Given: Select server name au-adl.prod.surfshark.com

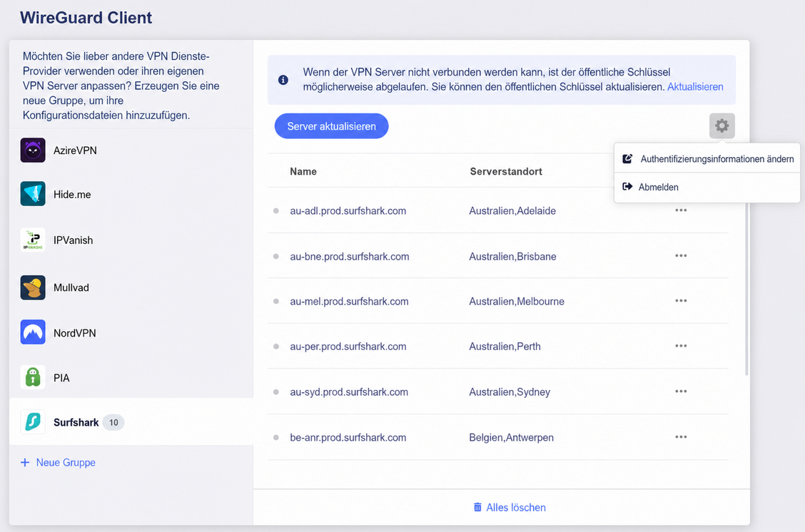Looking at the screenshot, I should [x=348, y=211].
